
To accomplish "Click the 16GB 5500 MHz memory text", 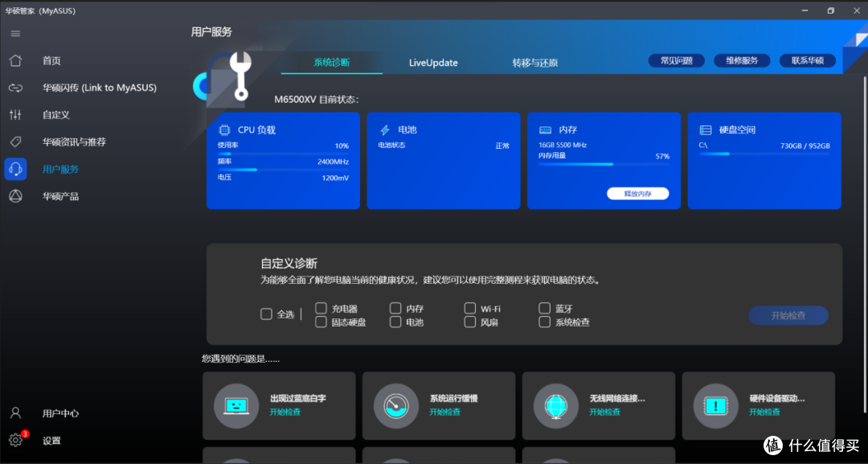I will (x=563, y=145).
